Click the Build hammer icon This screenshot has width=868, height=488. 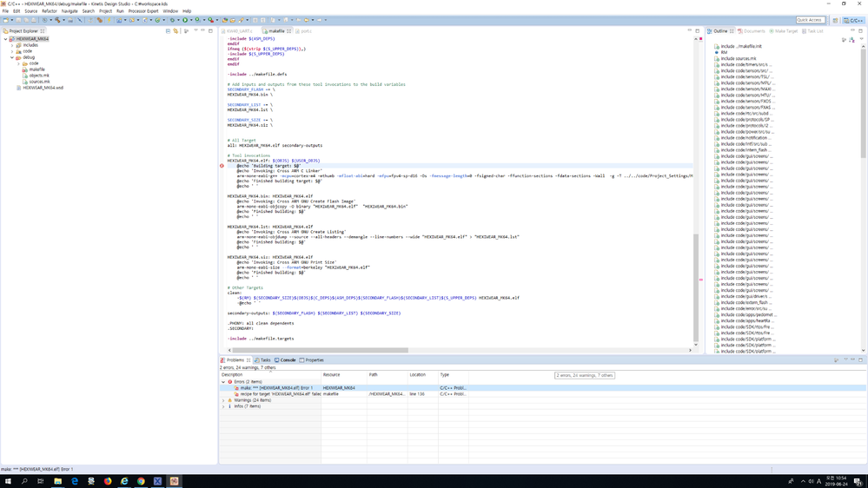pyautogui.click(x=57, y=20)
